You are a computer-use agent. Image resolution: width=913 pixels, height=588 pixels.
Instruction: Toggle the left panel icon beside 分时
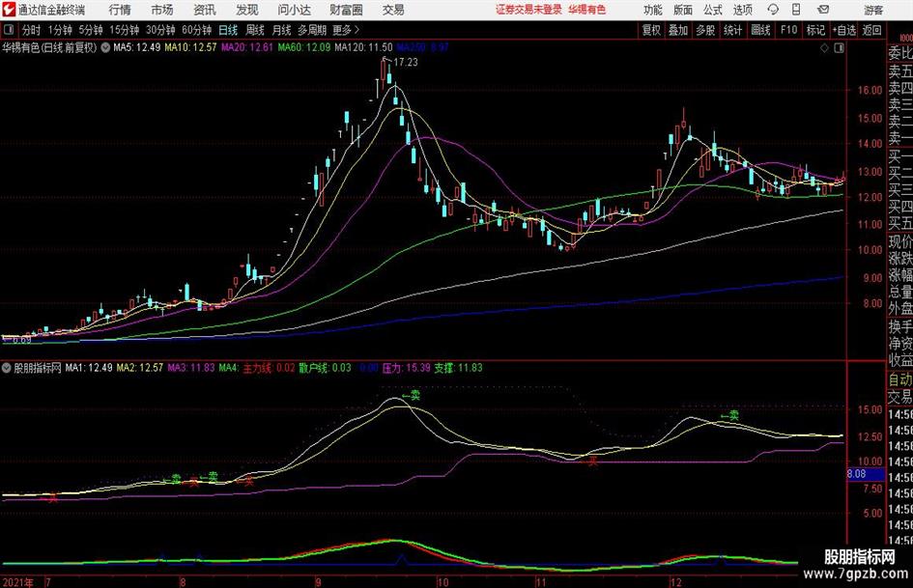(x=9, y=30)
